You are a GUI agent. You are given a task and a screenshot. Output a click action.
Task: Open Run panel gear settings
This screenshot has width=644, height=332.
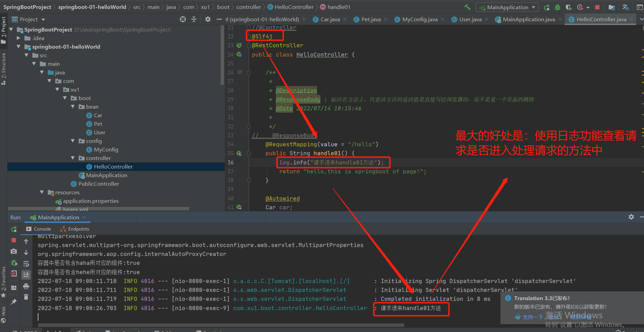[x=631, y=217]
